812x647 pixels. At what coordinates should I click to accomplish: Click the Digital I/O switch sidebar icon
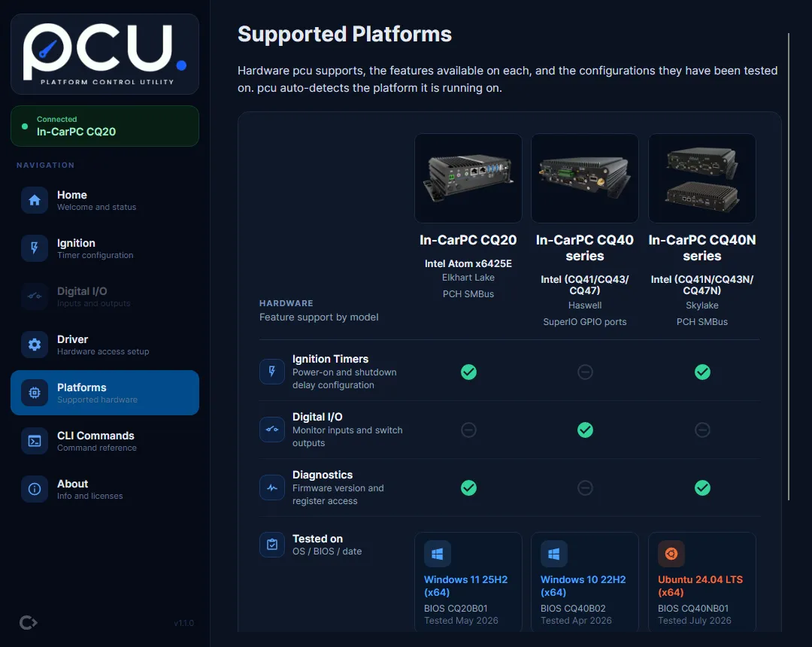pos(35,297)
